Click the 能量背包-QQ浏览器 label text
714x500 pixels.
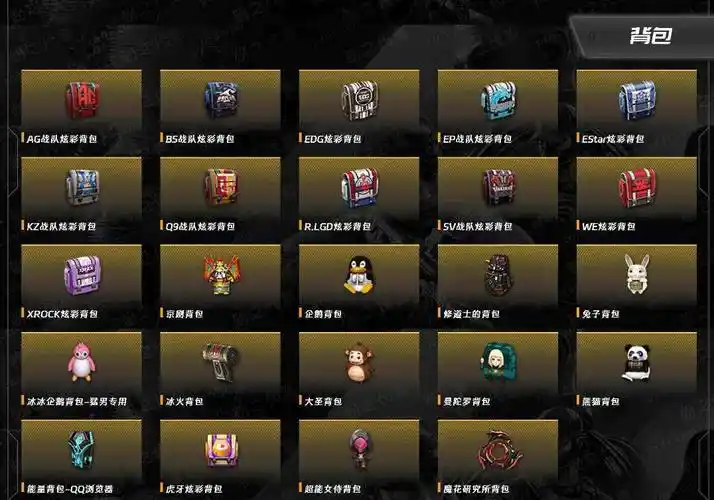point(70,489)
